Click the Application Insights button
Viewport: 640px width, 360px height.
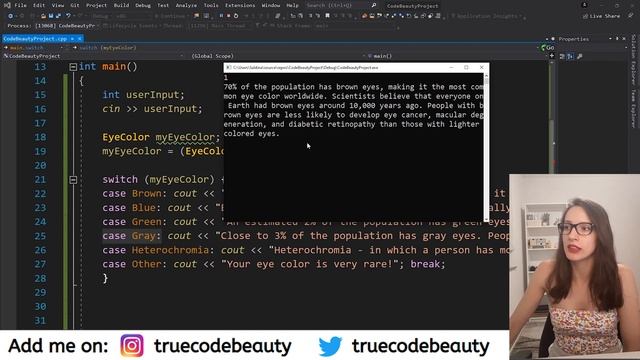[487, 16]
